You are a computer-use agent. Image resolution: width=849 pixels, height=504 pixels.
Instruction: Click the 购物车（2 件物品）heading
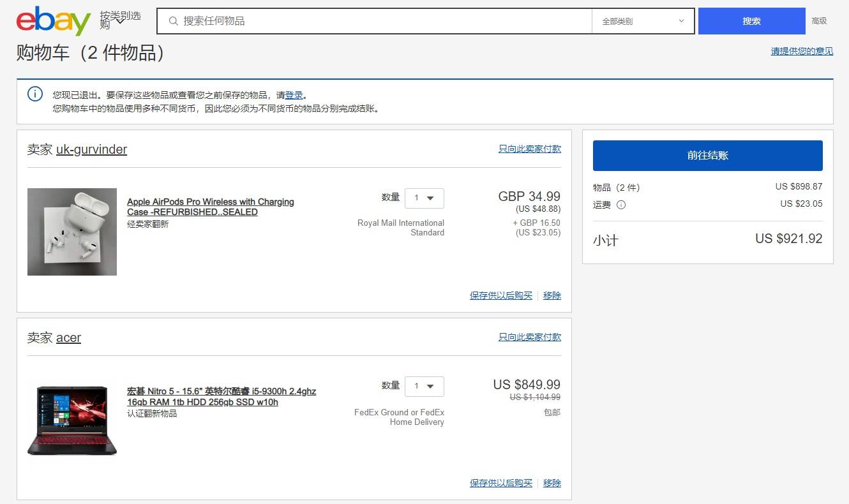tap(91, 53)
